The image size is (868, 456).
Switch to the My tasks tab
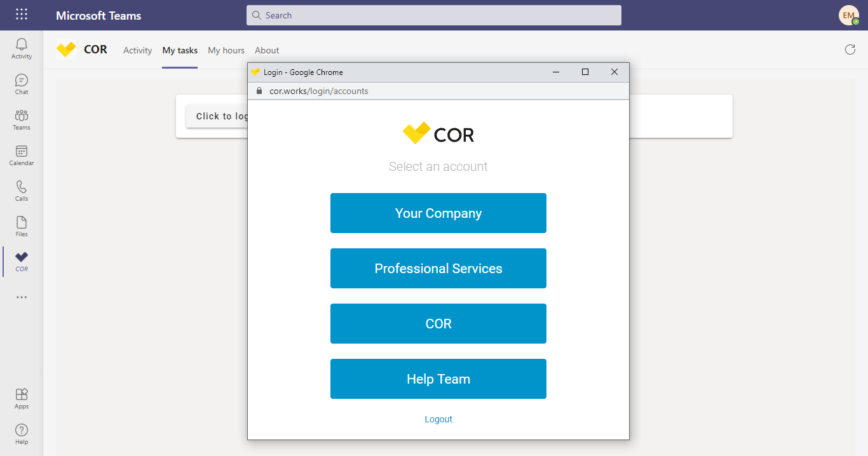coord(180,50)
